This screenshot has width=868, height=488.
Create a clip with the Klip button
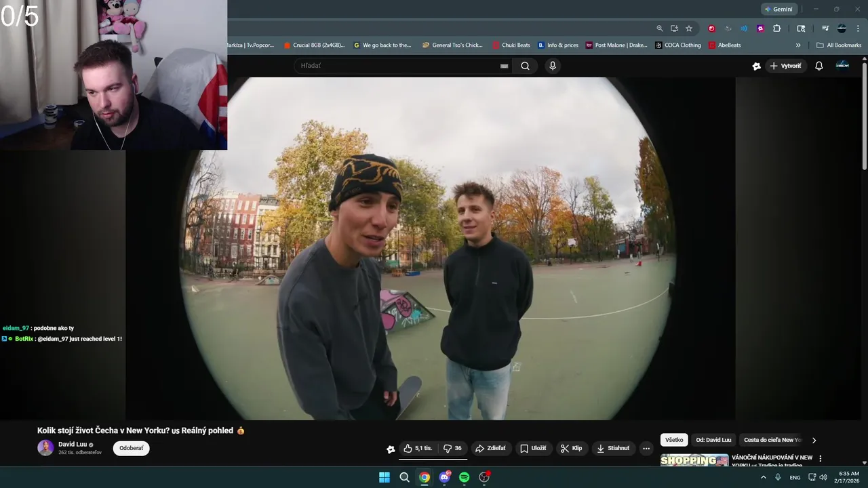click(571, 448)
